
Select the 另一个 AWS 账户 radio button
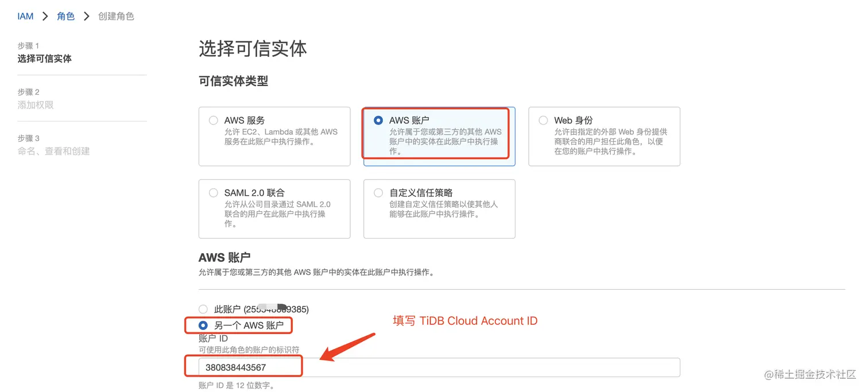pos(203,325)
